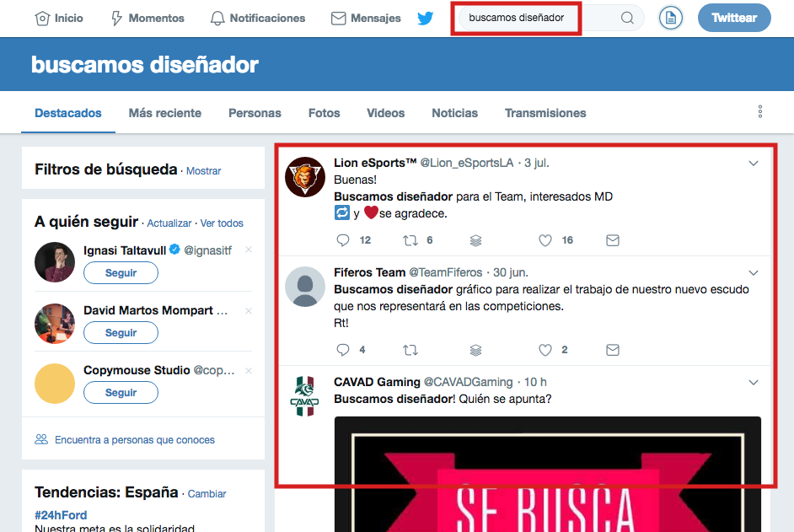This screenshot has height=532, width=794.
Task: Follow Copymouse Studio with Seguir button
Action: [x=121, y=392]
